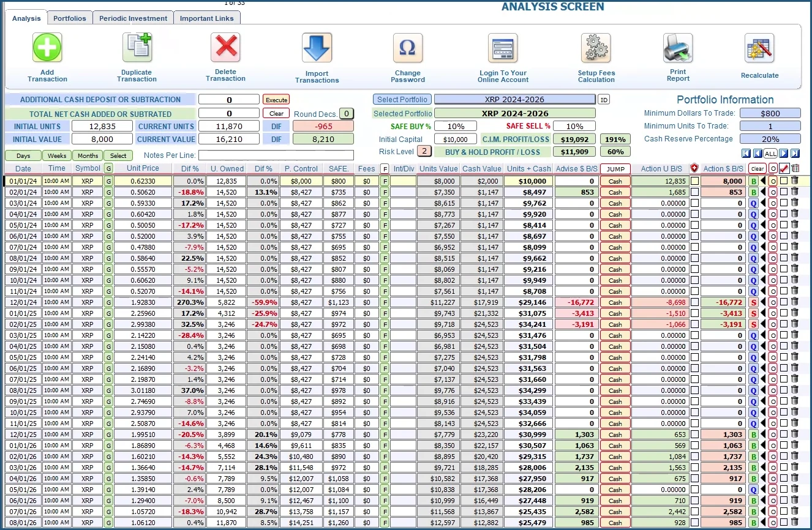Click the Delete Transaction red X icon
The width and height of the screenshot is (812, 530).
[x=225, y=47]
